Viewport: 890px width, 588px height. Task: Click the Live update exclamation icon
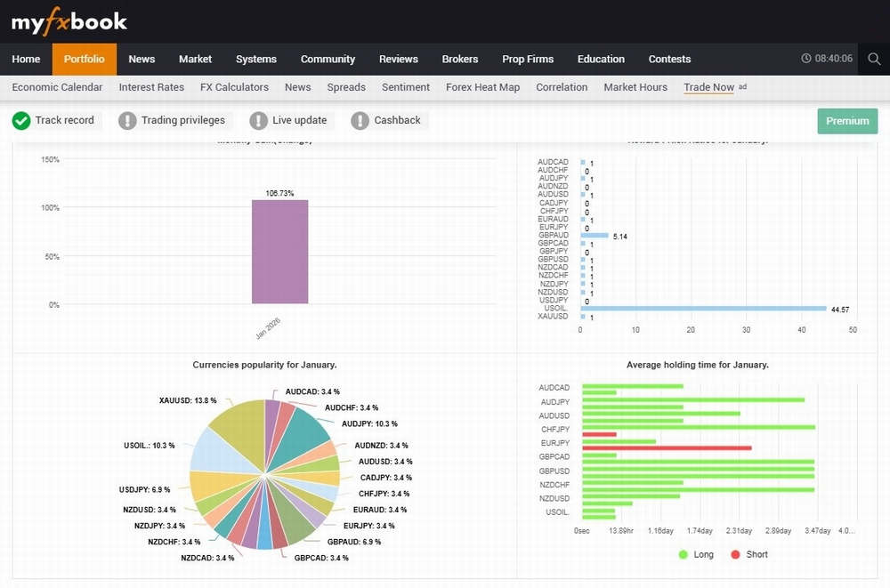click(x=258, y=120)
